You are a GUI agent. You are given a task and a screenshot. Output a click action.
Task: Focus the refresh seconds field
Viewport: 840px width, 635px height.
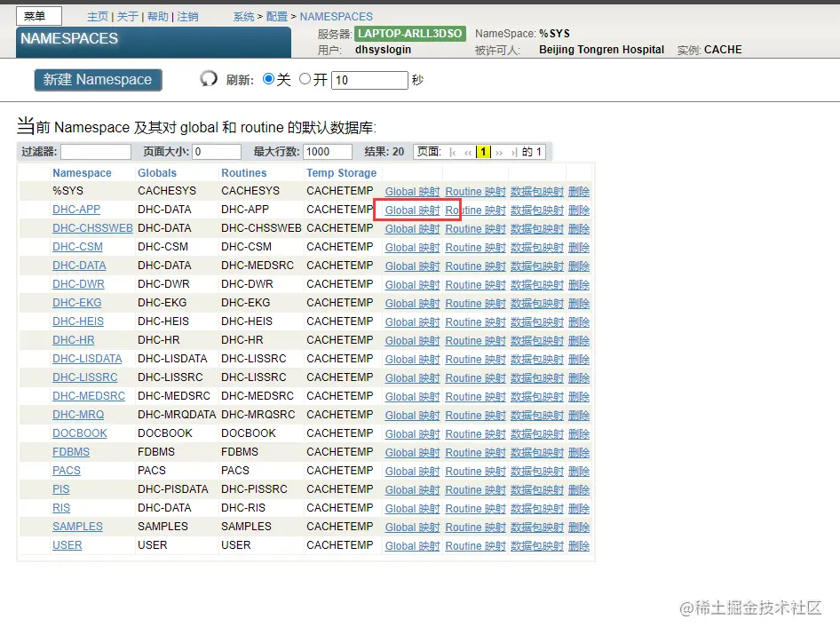[369, 80]
